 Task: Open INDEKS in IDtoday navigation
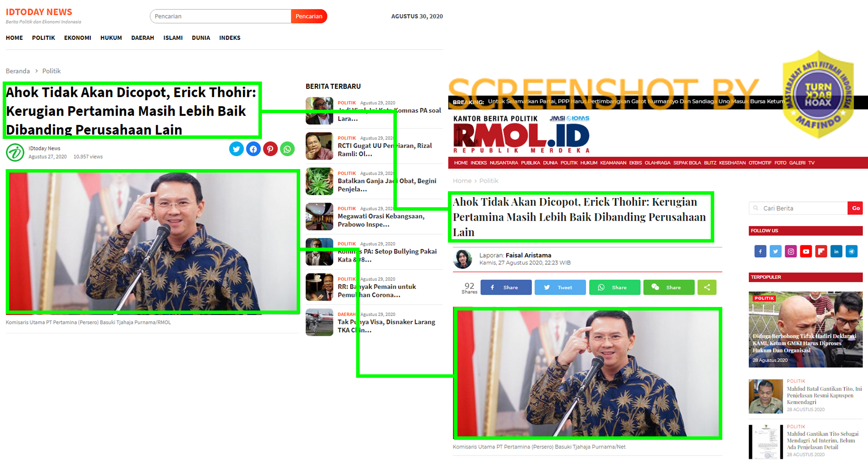click(230, 38)
